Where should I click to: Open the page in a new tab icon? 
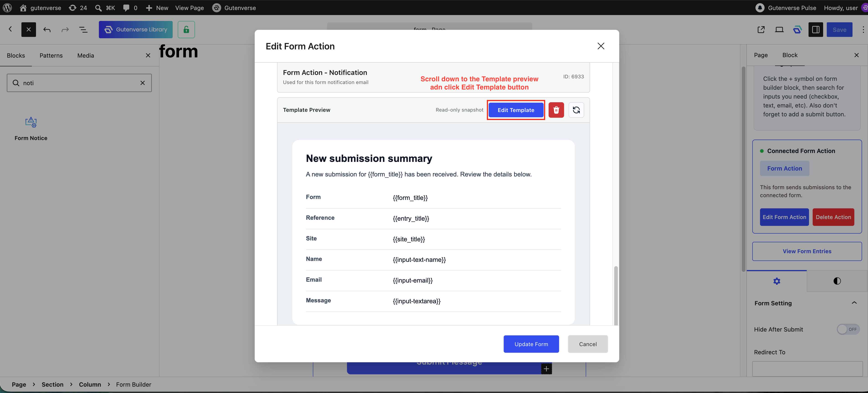click(x=761, y=30)
